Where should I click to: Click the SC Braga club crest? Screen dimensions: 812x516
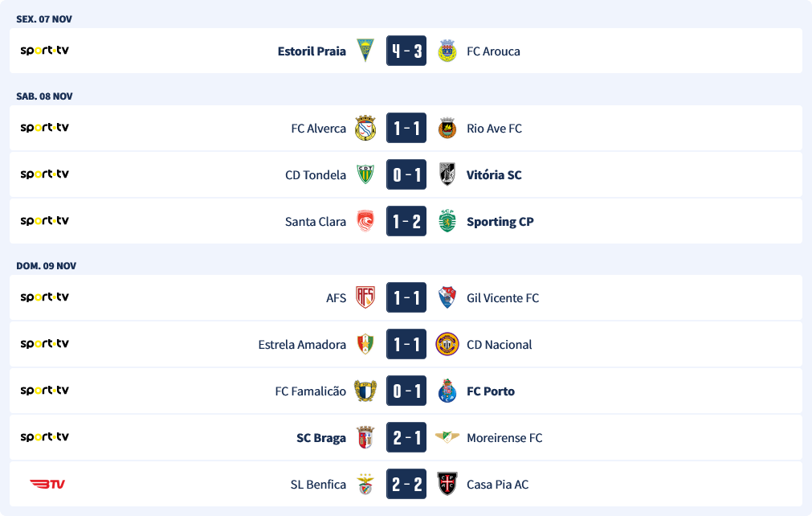(365, 437)
